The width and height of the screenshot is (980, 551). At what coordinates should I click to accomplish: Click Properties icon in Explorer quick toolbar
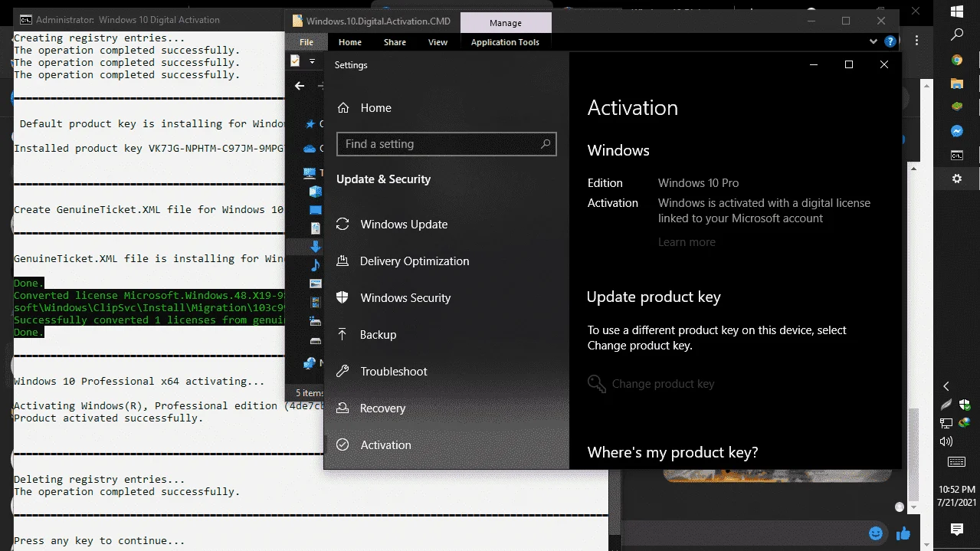coord(295,61)
